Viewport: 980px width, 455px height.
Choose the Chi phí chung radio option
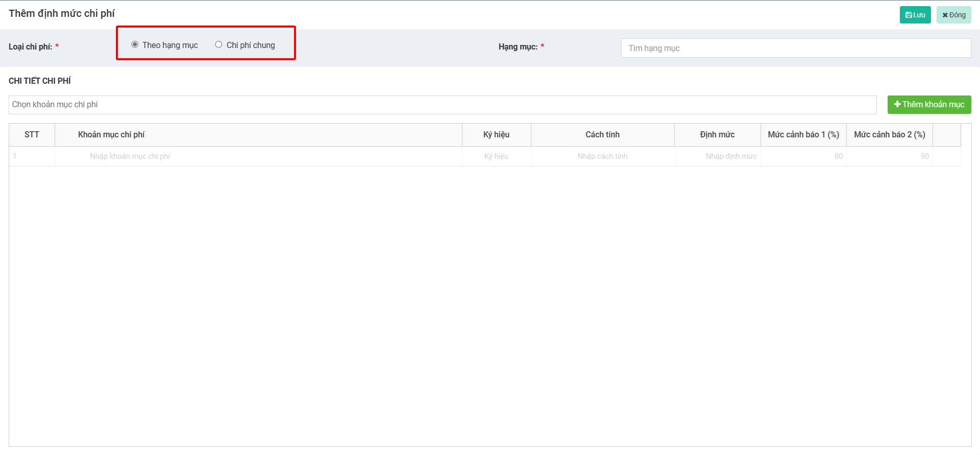point(218,44)
